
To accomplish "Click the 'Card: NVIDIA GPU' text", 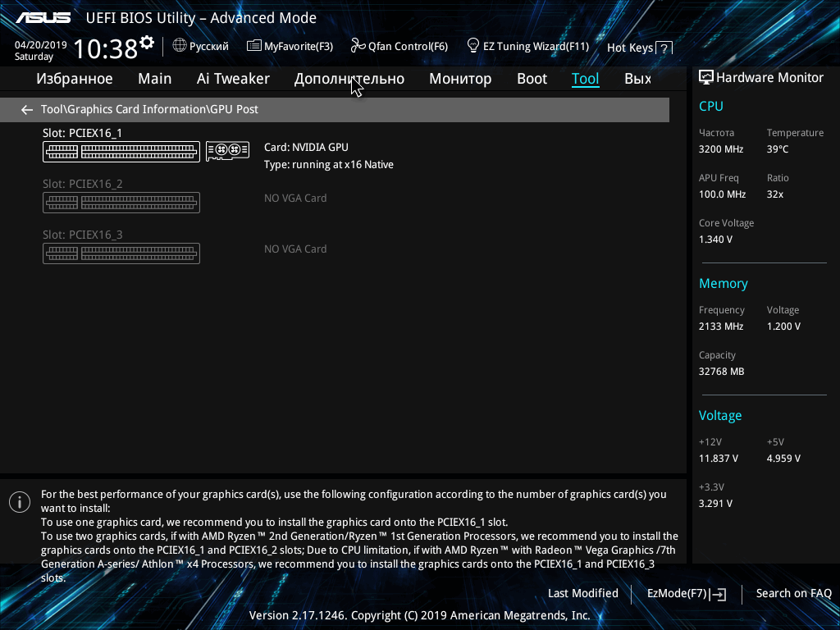I will [x=306, y=148].
